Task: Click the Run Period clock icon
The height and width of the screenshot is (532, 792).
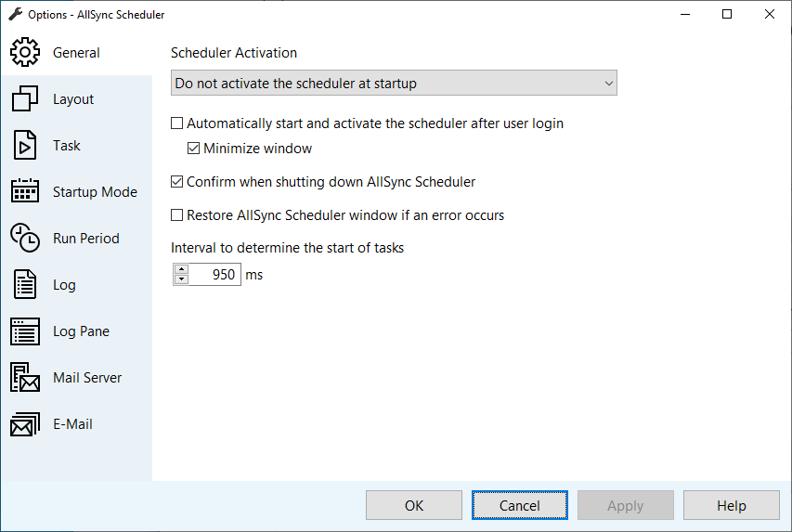Action: [x=25, y=239]
